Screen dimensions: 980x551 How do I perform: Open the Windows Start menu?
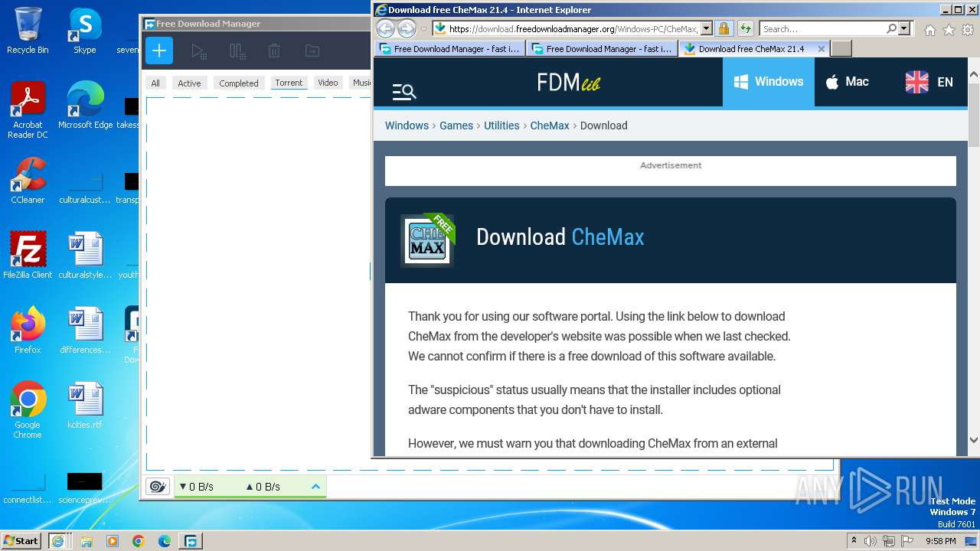click(x=21, y=540)
